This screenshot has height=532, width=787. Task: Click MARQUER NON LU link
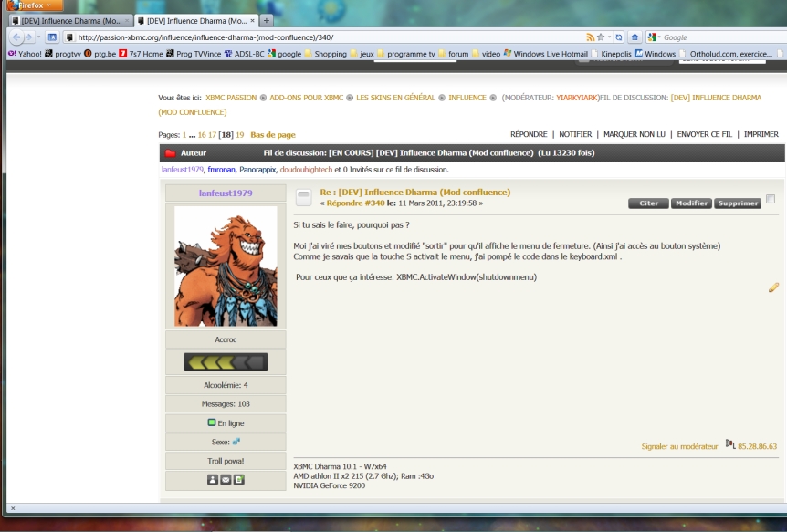(x=634, y=134)
